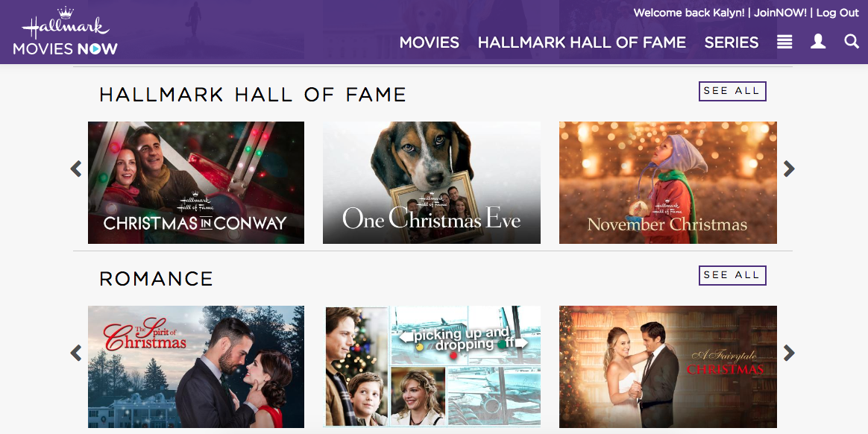
Task: See all Romance titles
Action: (732, 275)
